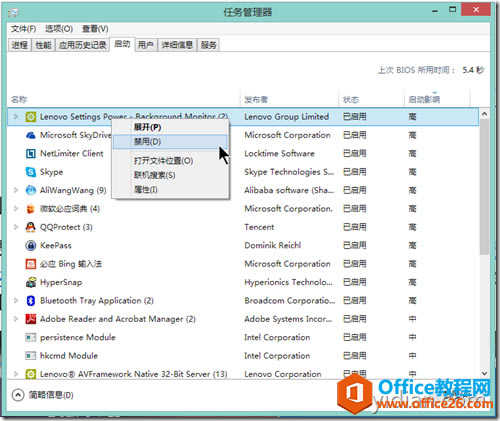Click publisher Locktime Software
This screenshot has width=500, height=421.
[x=279, y=153]
